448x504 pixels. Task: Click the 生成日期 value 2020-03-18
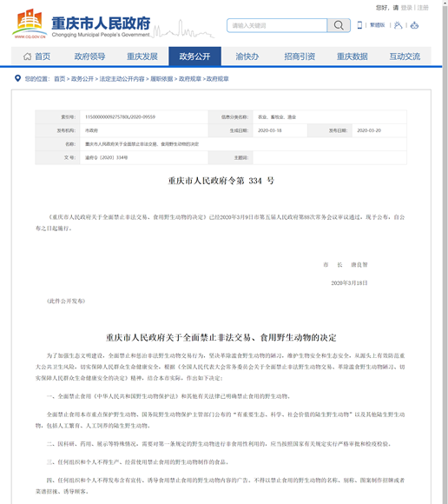270,130
